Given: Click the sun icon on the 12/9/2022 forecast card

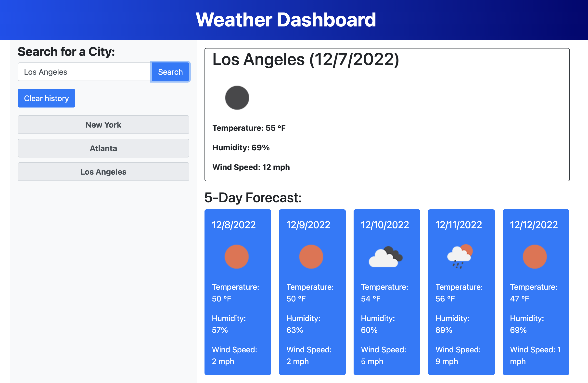Looking at the screenshot, I should (x=311, y=257).
